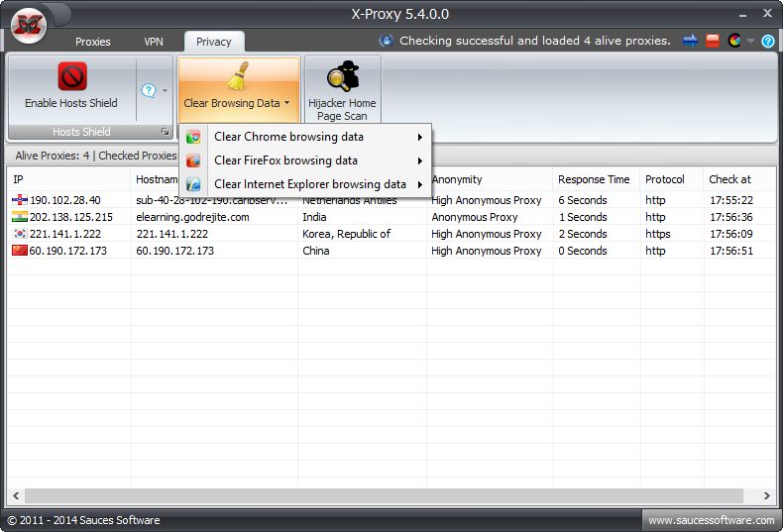Click the Internet Explorer icon in the menu
This screenshot has width=783, height=532.
(193, 184)
